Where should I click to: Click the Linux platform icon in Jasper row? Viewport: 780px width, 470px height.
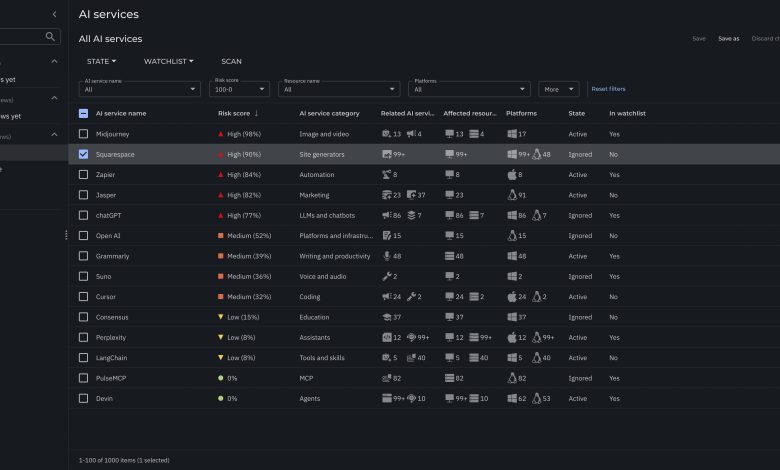512,195
